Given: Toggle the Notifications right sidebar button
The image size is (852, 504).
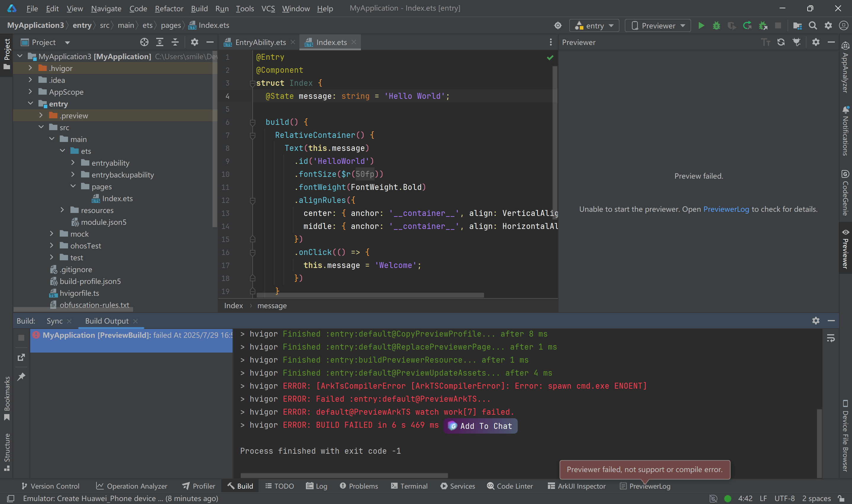Looking at the screenshot, I should 845,131.
